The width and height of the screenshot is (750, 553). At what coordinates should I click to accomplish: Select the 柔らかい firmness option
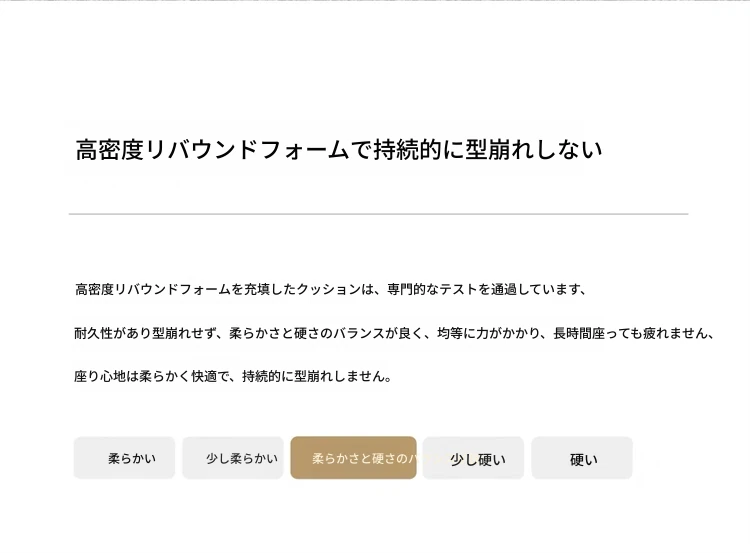coord(124,458)
